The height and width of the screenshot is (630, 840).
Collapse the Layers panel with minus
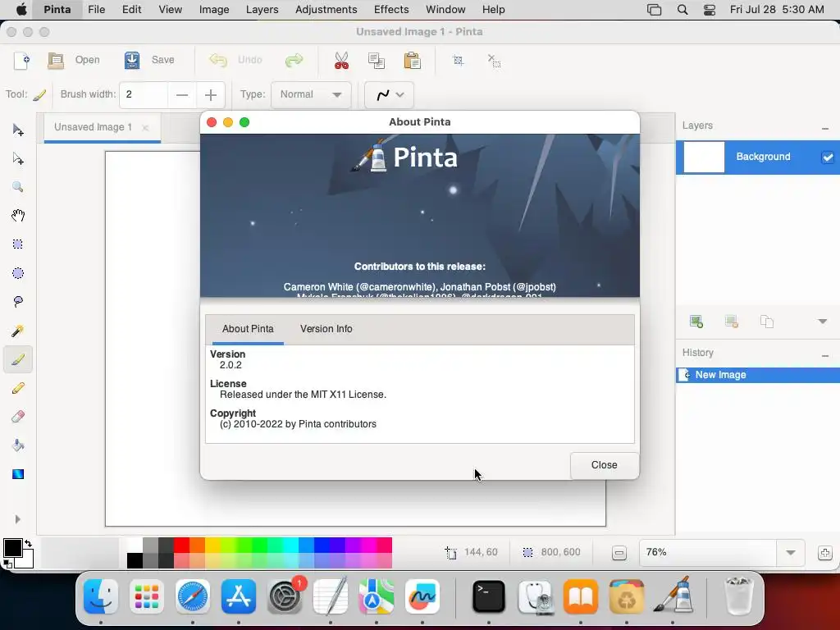pyautogui.click(x=825, y=129)
